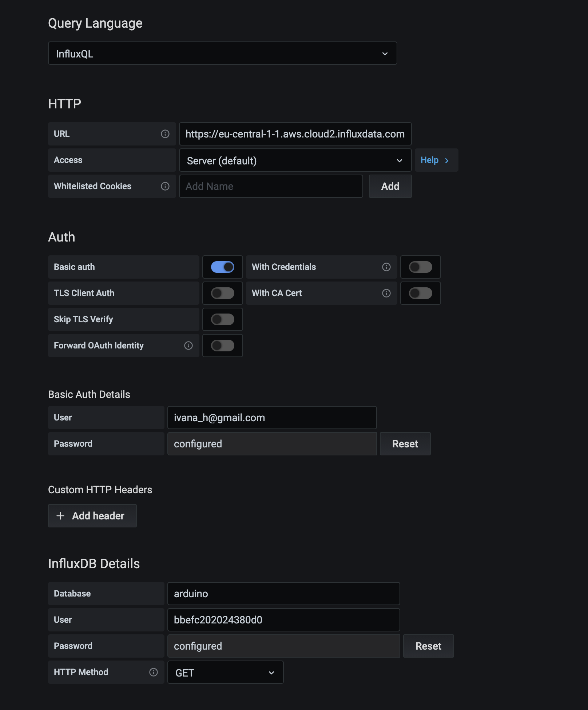Reset the Basic Auth password
The image size is (588, 710).
(x=405, y=444)
